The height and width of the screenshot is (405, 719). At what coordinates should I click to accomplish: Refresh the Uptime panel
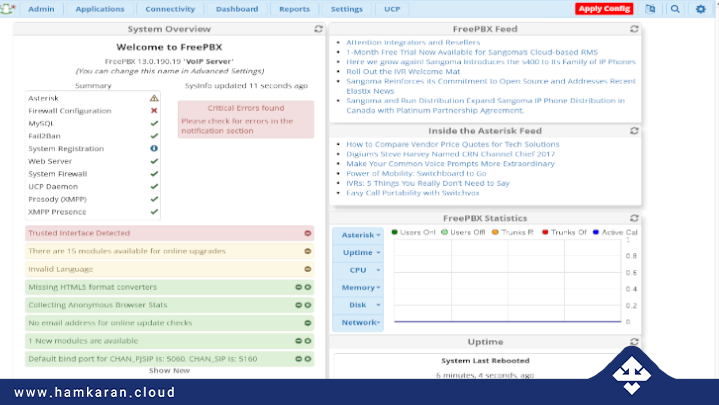click(634, 342)
